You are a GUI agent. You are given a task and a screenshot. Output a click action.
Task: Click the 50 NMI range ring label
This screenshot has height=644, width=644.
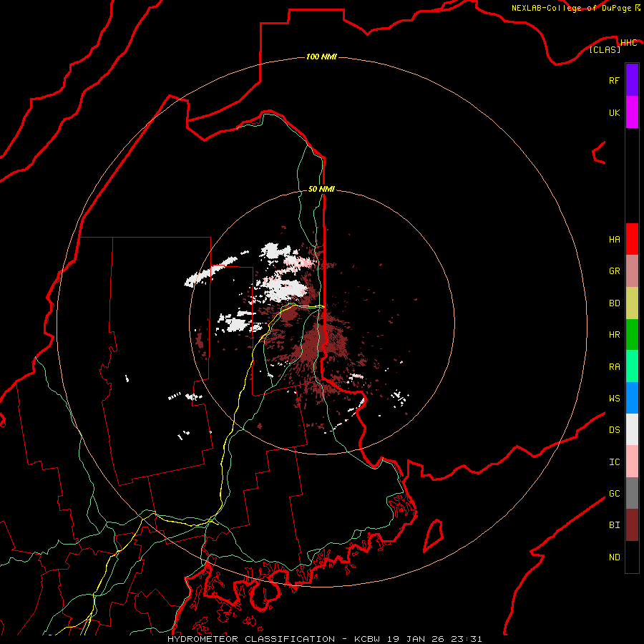[321, 189]
